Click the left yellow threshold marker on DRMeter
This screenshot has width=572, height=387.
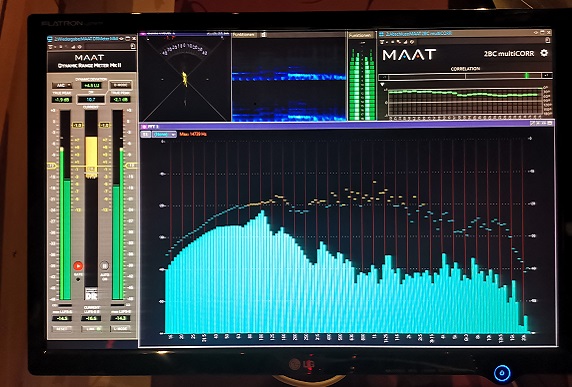click(x=51, y=166)
